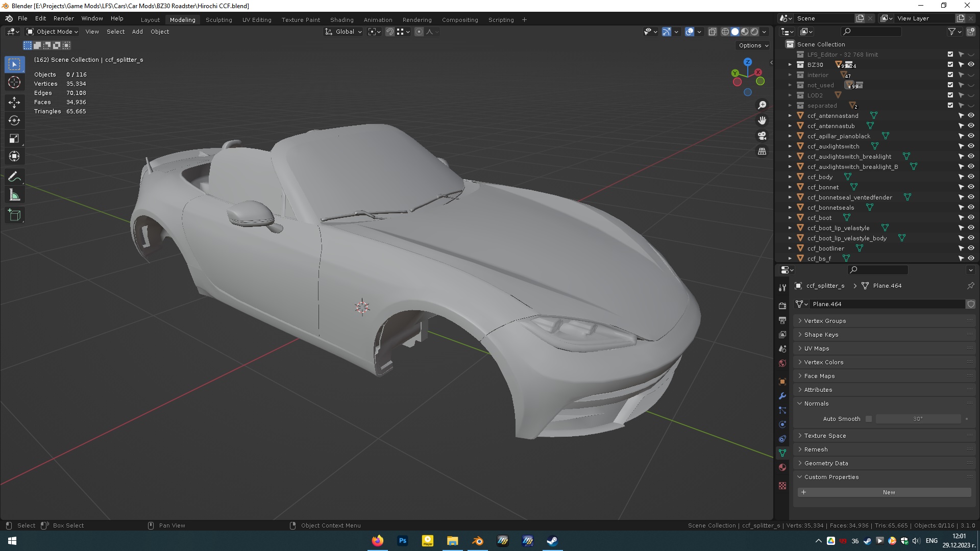Viewport: 980px width, 551px height.
Task: Open the Render menu
Action: pyautogui.click(x=63, y=18)
